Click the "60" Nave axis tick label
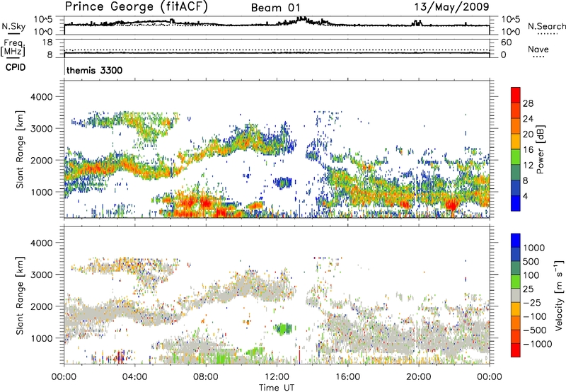Viewport: 566px width, 392px height. tap(507, 42)
